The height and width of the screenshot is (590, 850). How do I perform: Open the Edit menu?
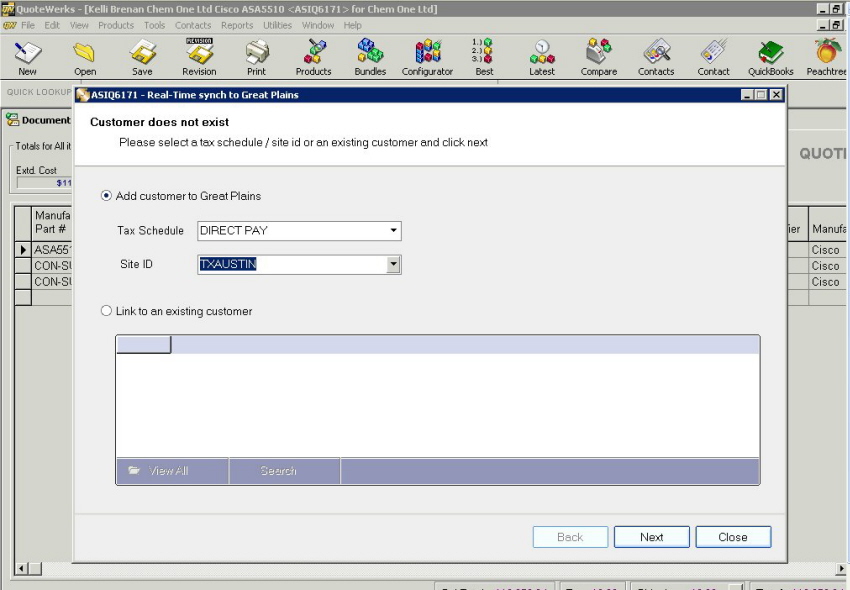point(52,25)
